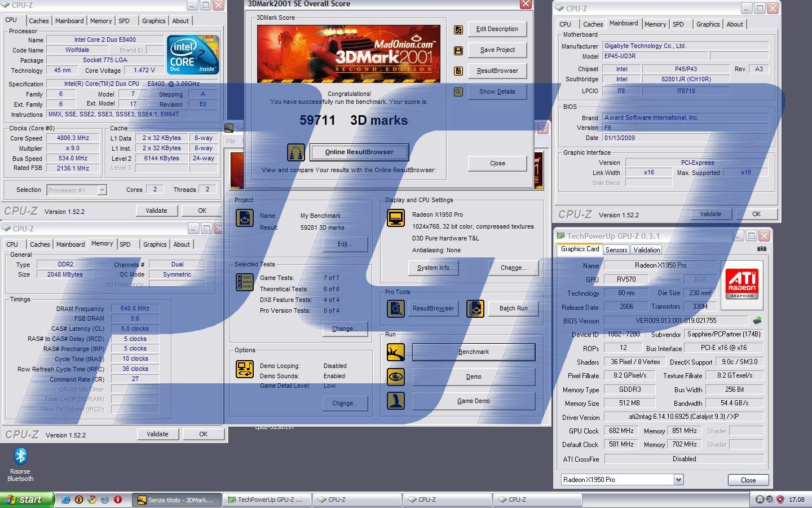Open Graphics tab in Mainboard CPU-Z window

(708, 24)
